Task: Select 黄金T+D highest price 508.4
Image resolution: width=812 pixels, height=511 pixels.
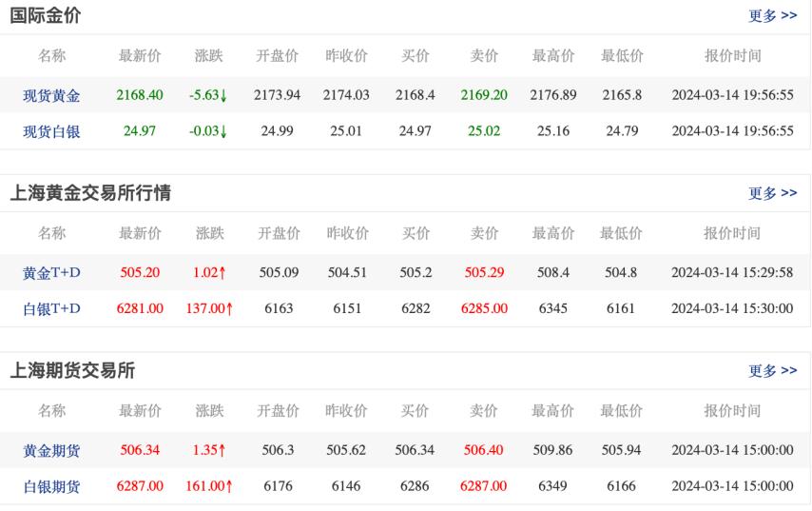Action: (553, 272)
